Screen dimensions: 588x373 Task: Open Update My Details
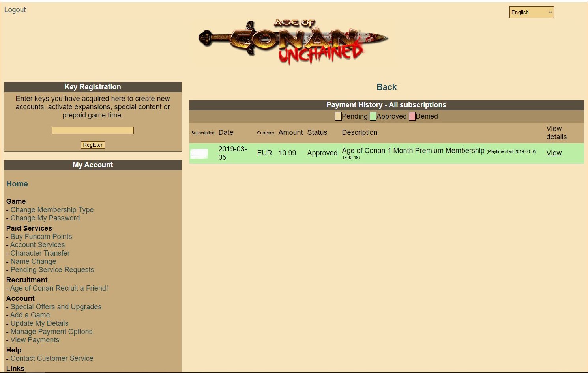[39, 323]
